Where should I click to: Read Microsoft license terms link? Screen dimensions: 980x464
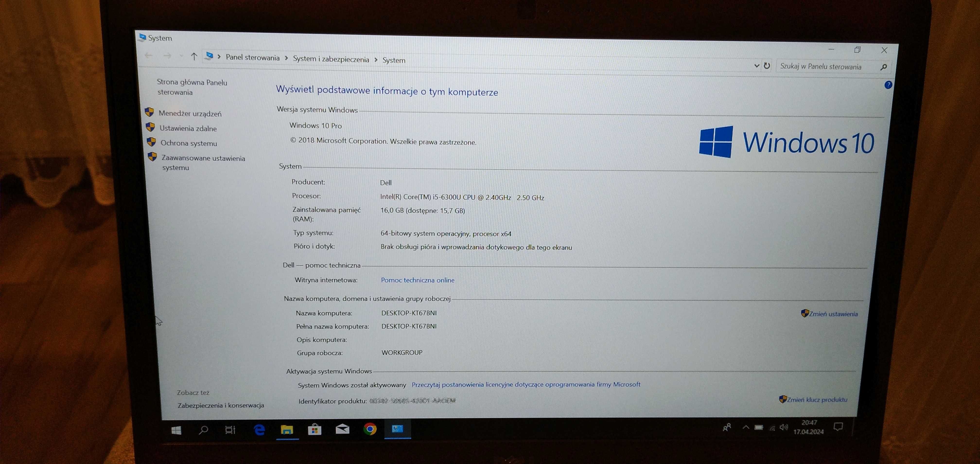click(x=526, y=384)
